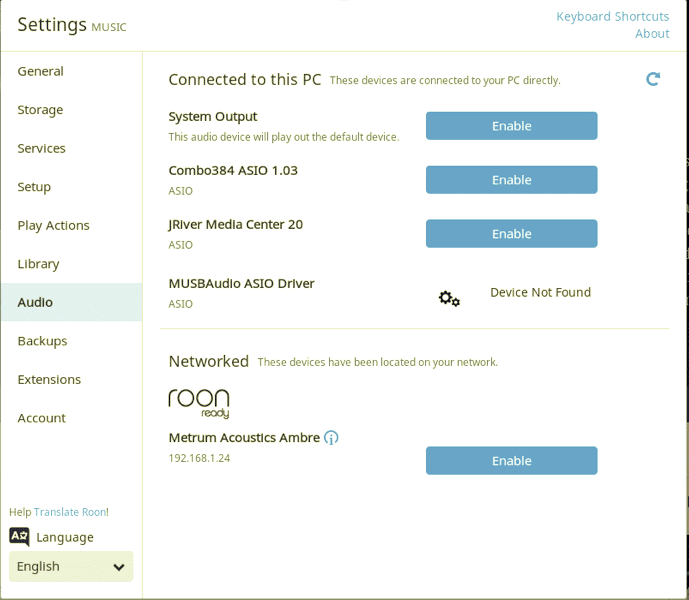The height and width of the screenshot is (600, 689).
Task: Open the English language dropdown
Action: [x=71, y=566]
